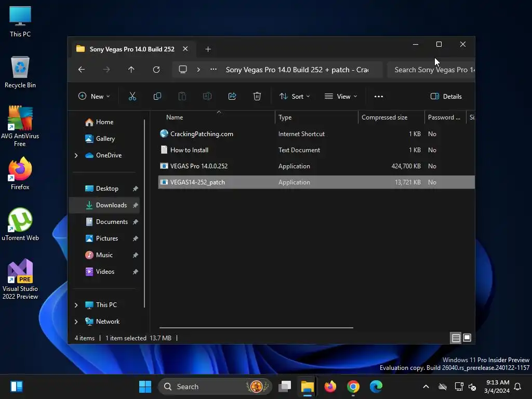Switch to details view layout icon
The height and width of the screenshot is (399, 532).
[x=456, y=338]
